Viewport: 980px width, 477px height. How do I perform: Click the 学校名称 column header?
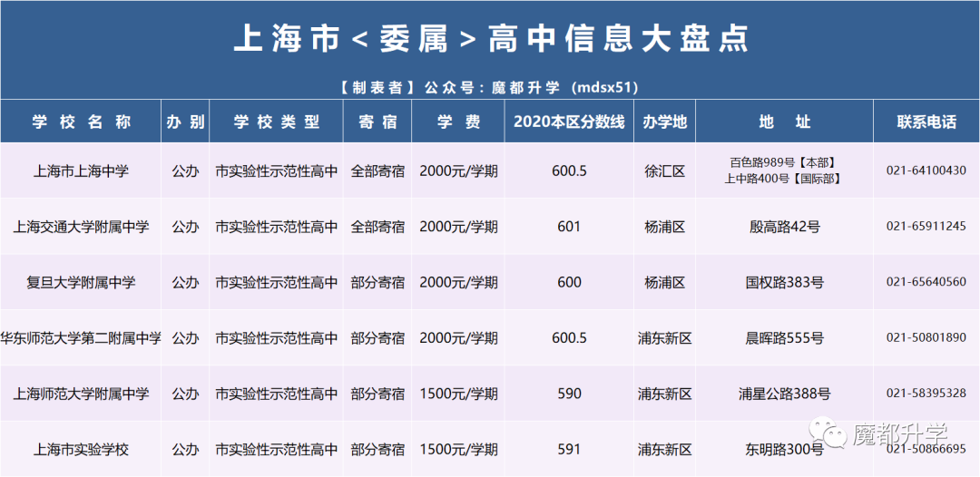[82, 122]
